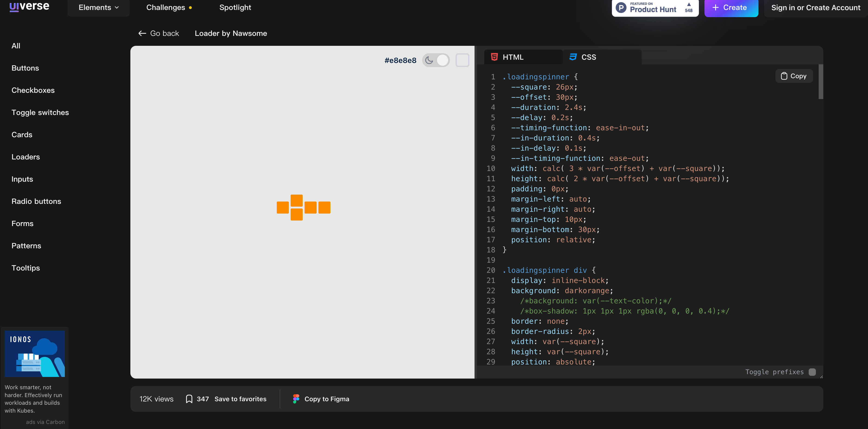Click the clipboard icon on Copy
The width and height of the screenshot is (868, 429).
point(784,76)
